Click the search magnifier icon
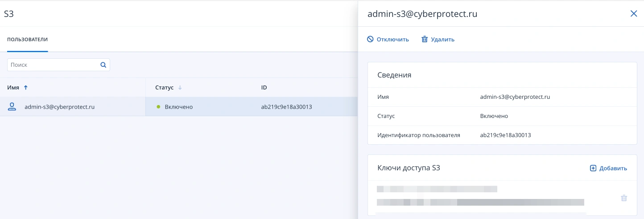The image size is (644, 219). point(103,65)
